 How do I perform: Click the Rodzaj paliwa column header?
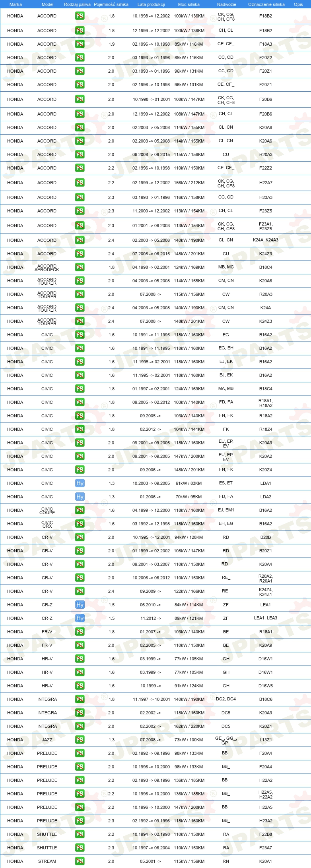click(x=77, y=4)
